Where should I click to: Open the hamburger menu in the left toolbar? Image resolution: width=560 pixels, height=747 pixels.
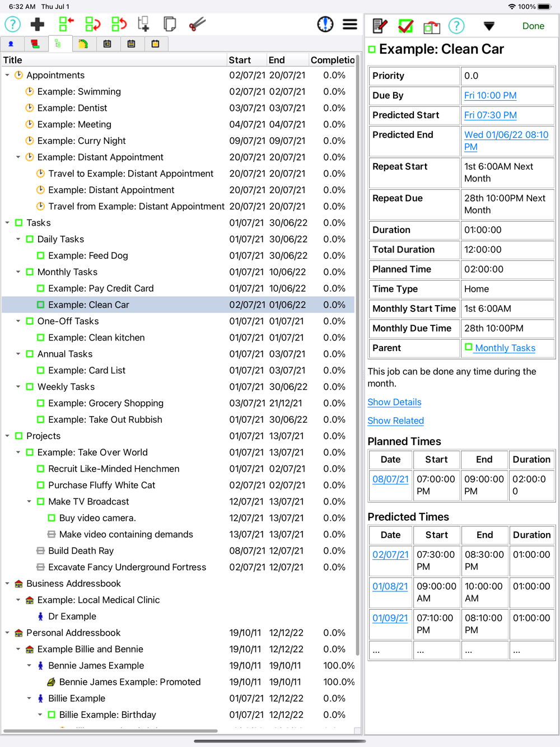(x=350, y=25)
